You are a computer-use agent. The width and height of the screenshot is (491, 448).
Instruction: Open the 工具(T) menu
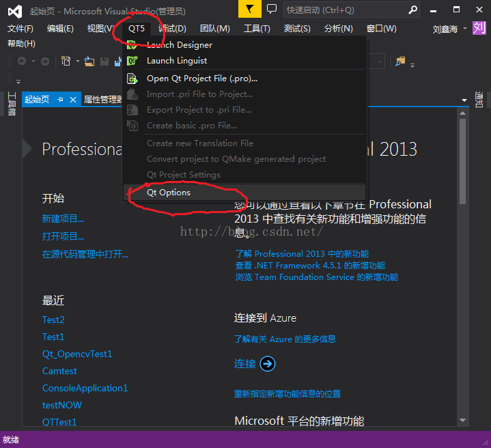[257, 29]
